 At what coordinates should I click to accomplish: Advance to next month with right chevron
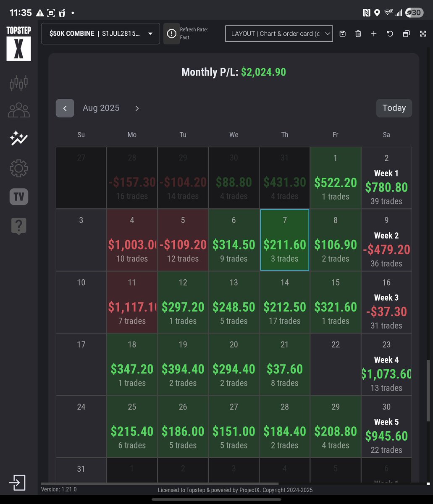137,108
